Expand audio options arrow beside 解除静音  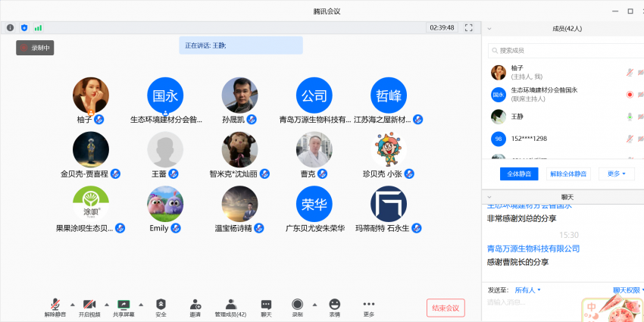pyautogui.click(x=72, y=305)
